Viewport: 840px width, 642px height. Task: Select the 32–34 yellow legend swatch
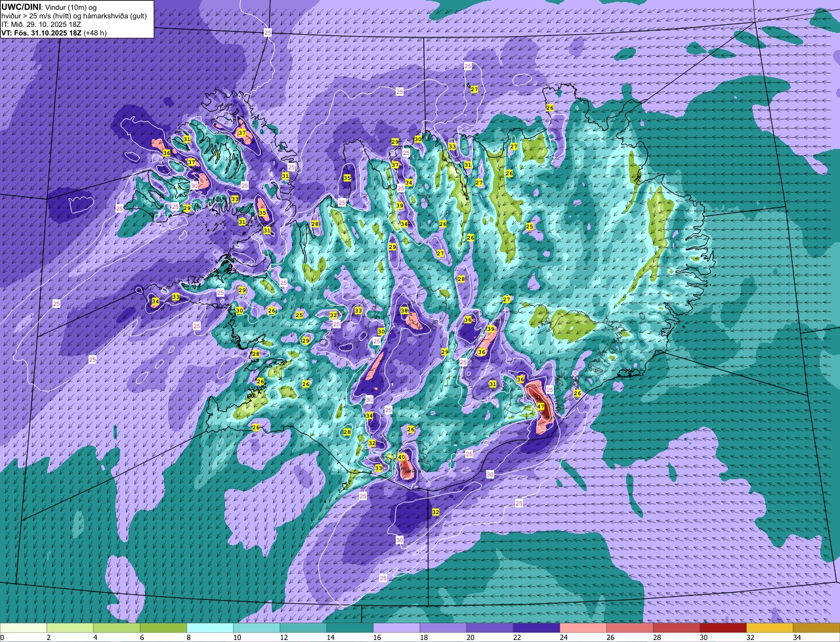[769, 628]
